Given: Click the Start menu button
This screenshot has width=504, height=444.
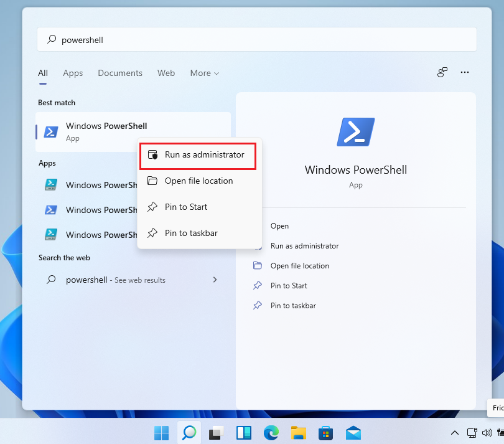Looking at the screenshot, I should click(161, 432).
